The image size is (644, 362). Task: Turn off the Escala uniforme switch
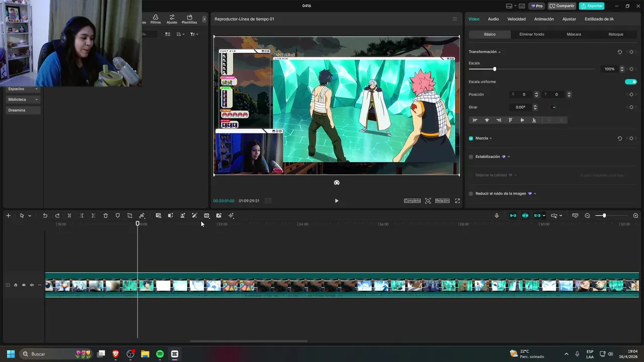631,82
